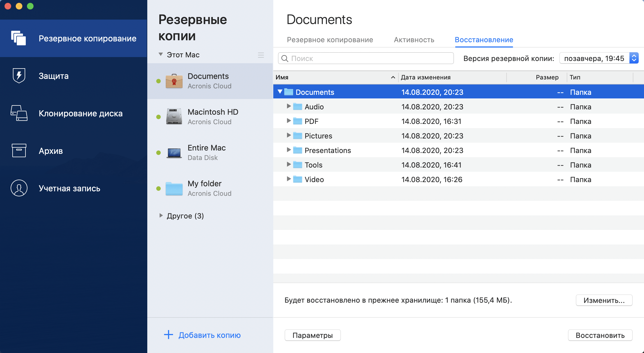Select the Entire Mac laptop backup icon
Image resolution: width=644 pixels, height=353 pixels.
[174, 152]
